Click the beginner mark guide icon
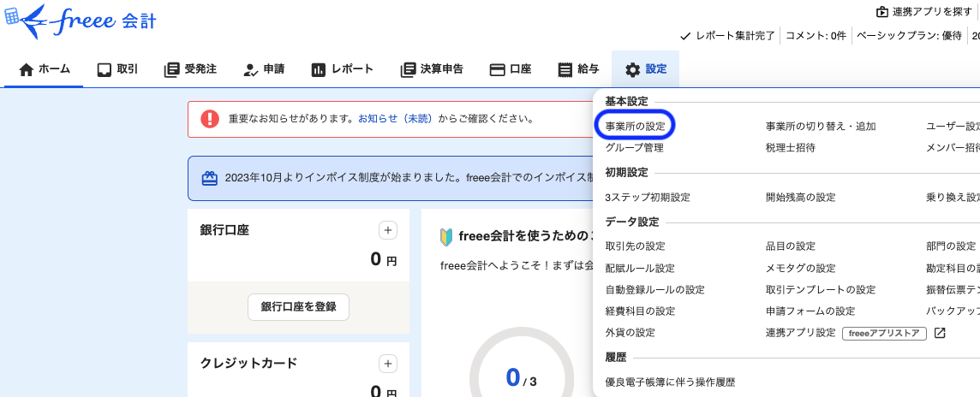 point(446,236)
